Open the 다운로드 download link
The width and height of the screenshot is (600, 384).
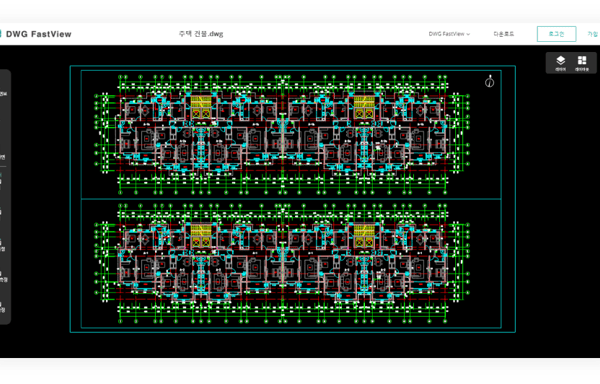click(x=504, y=34)
